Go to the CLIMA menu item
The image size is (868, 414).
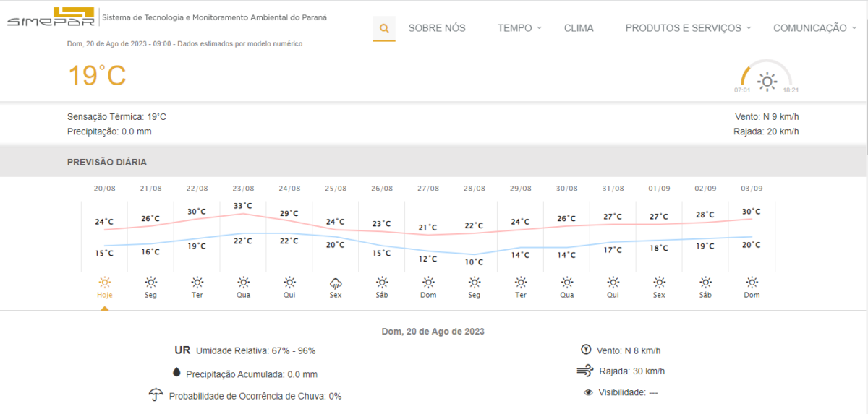(x=579, y=28)
